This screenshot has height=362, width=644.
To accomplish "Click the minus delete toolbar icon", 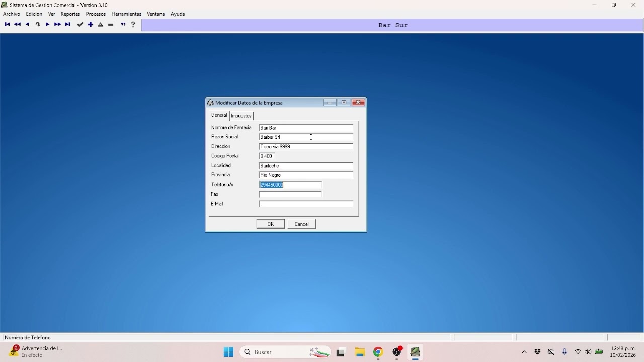I will coord(111,25).
